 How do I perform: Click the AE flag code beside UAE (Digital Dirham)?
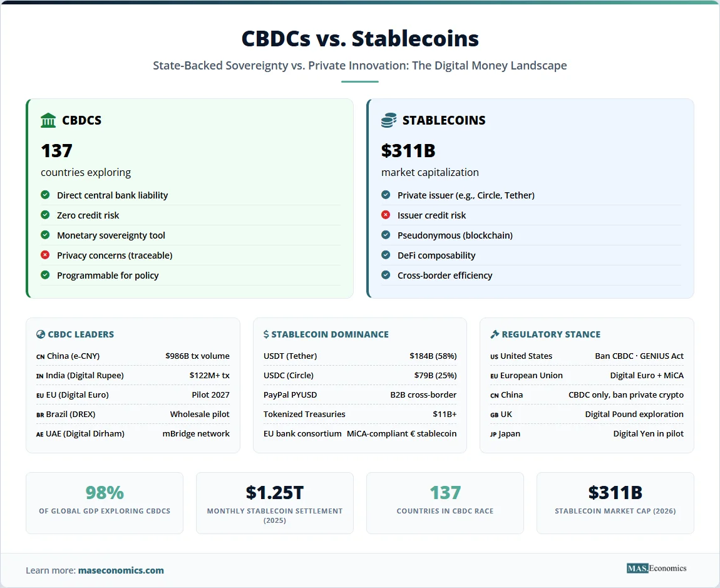pos(40,434)
